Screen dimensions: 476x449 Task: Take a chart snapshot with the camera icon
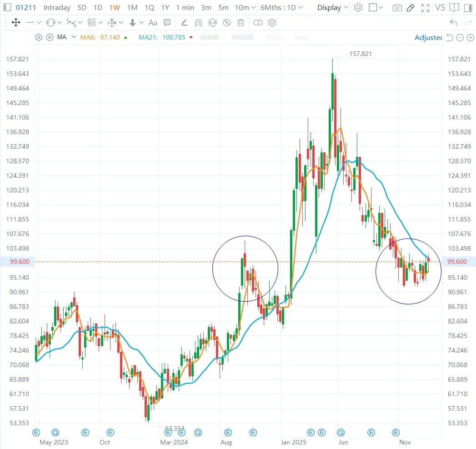(x=397, y=8)
